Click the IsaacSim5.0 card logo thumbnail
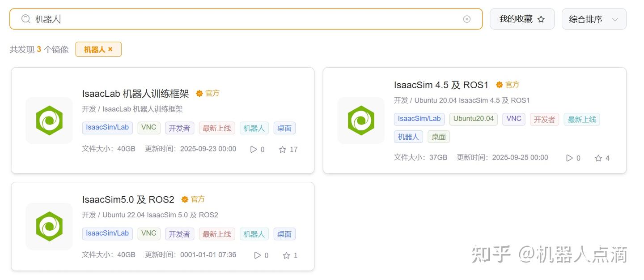 coord(49,227)
